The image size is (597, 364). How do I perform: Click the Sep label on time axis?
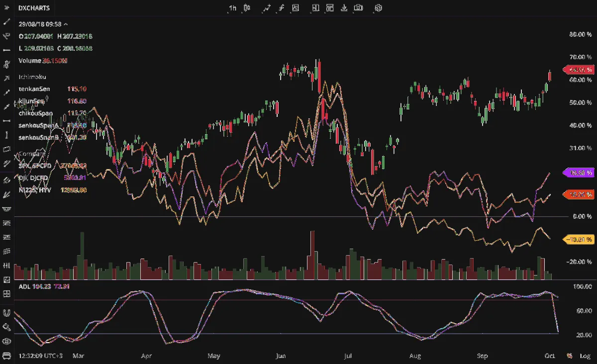click(482, 356)
